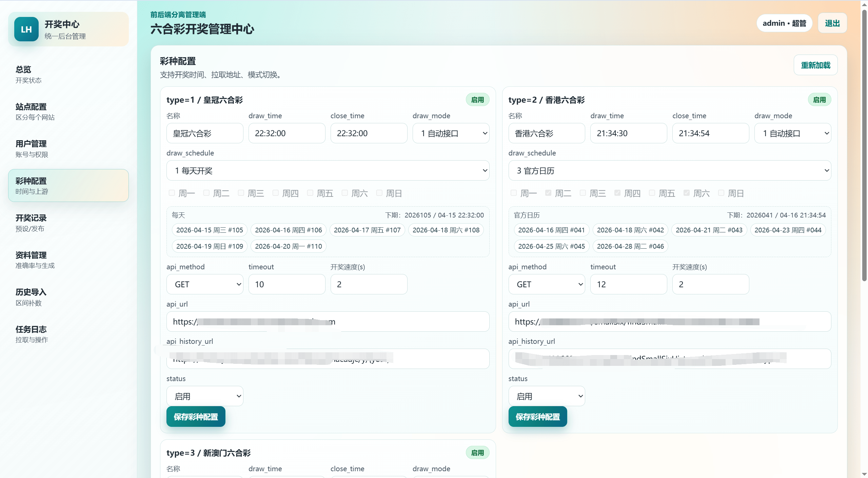868x478 pixels.
Task: Click the admin • 超管 badge
Action: click(784, 23)
